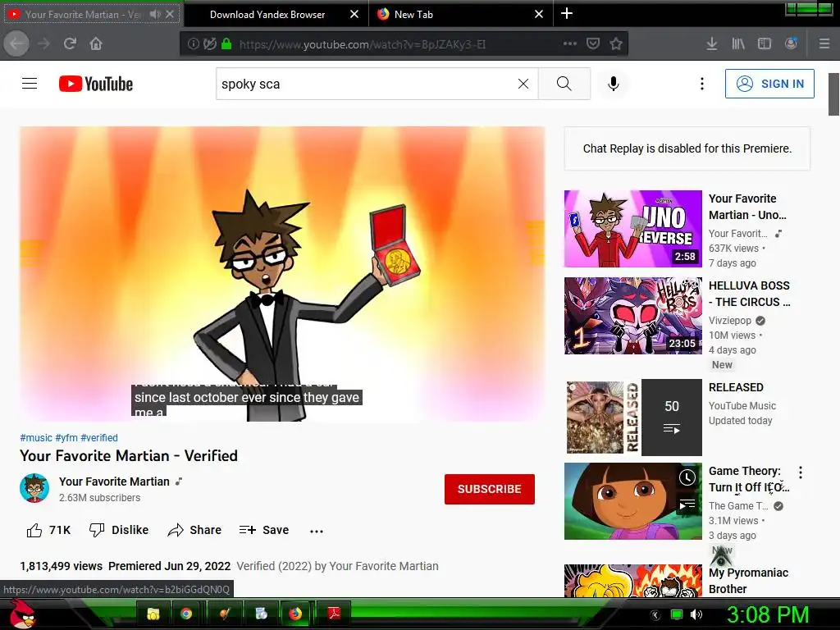
Task: Open the Angry Birds start button
Action: coord(21,613)
